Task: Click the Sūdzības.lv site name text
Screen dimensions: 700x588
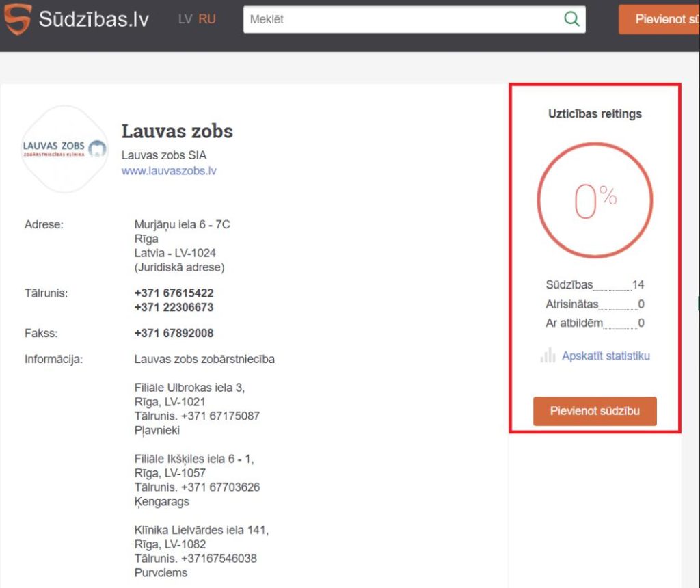Action: point(94,18)
